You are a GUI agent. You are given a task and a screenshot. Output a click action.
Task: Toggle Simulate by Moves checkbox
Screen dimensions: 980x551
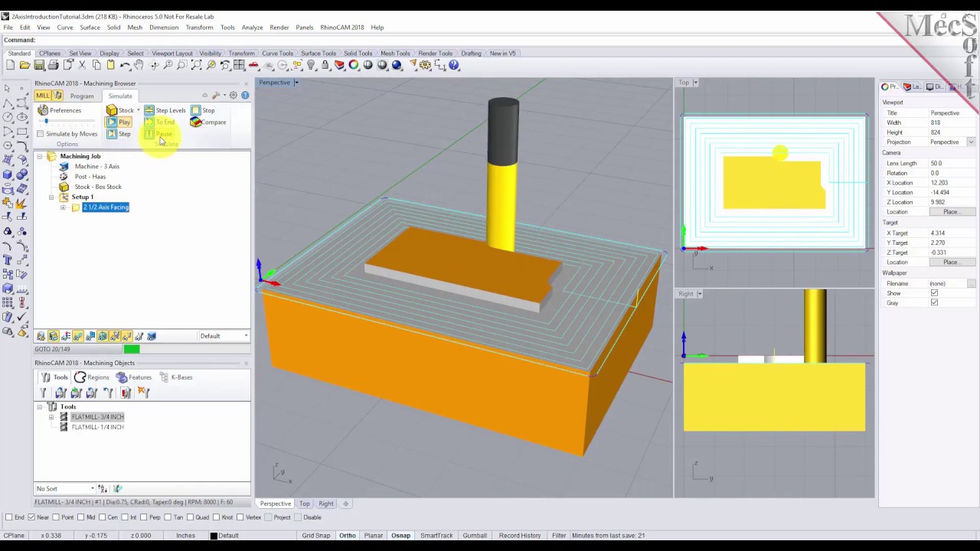(x=40, y=134)
